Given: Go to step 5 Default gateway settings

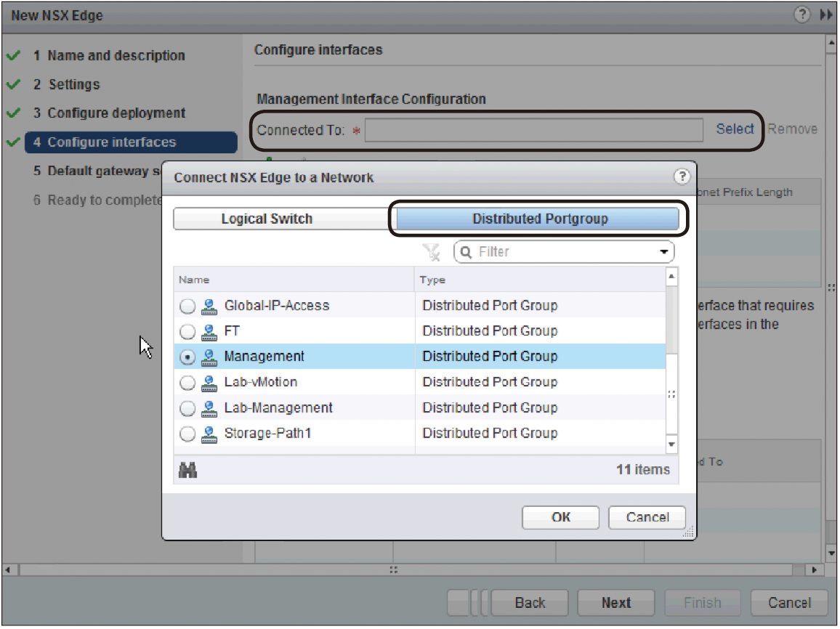Looking at the screenshot, I should pyautogui.click(x=97, y=171).
